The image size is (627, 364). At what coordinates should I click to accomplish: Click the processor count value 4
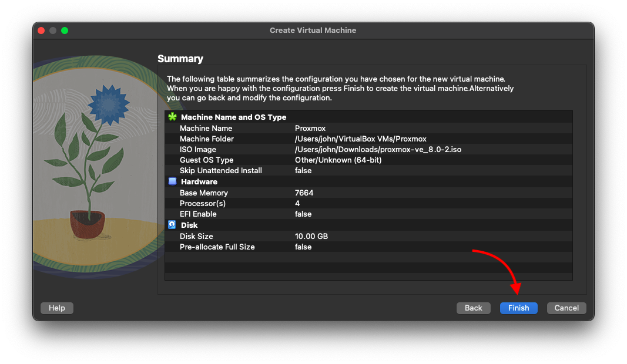[297, 203]
